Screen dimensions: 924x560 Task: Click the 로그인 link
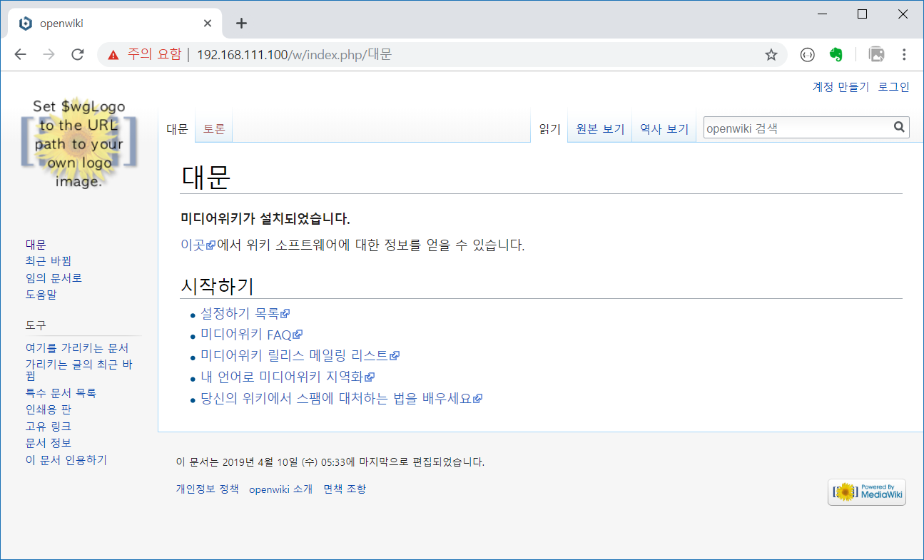(x=894, y=87)
